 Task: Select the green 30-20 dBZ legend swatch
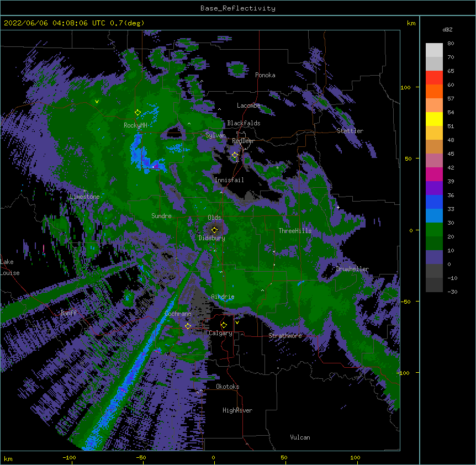tap(434, 230)
